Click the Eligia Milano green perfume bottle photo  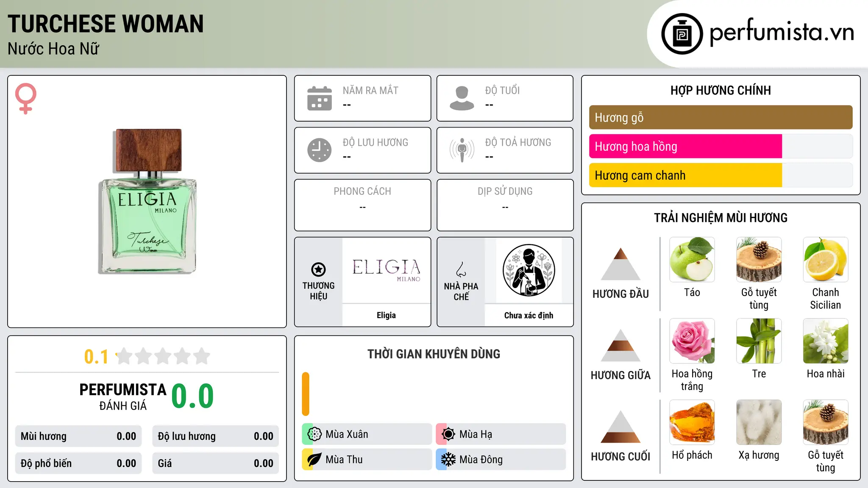point(147,201)
